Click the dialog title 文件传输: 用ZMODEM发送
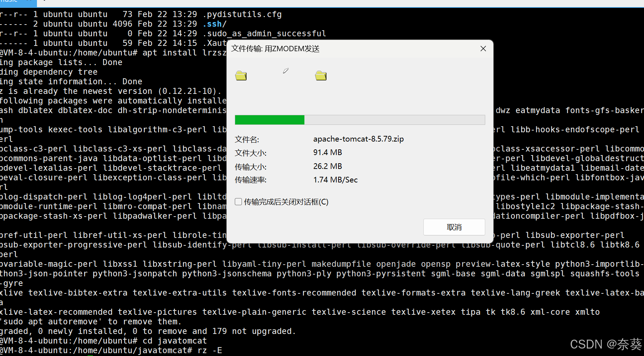This screenshot has height=356, width=644. [275, 49]
